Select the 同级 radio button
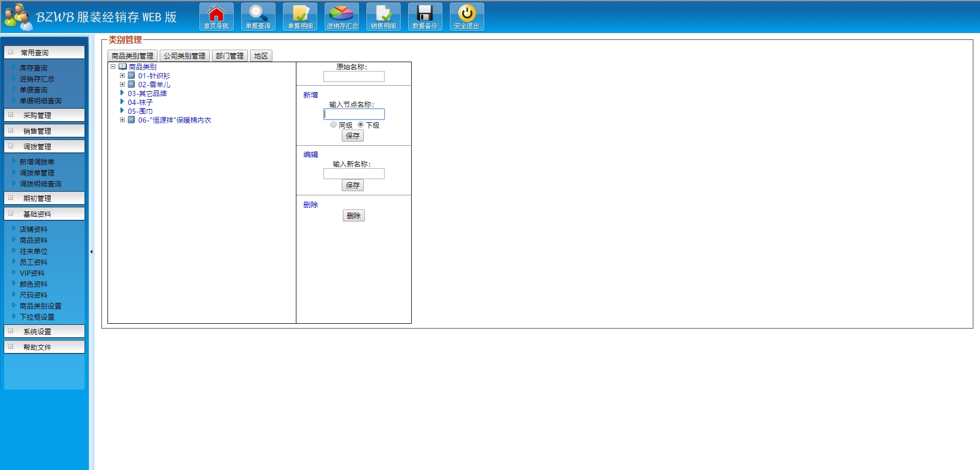Viewport: 980px width, 470px height. pyautogui.click(x=333, y=125)
